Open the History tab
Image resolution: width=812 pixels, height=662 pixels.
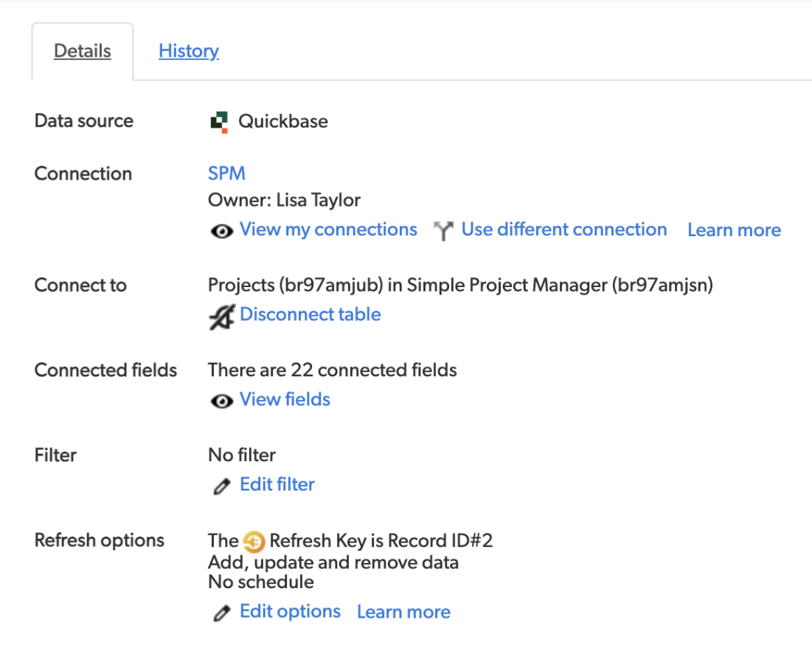click(x=189, y=51)
